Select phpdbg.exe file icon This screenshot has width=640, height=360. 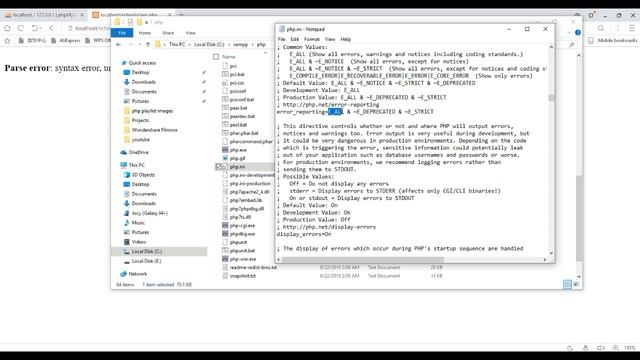[x=225, y=234]
